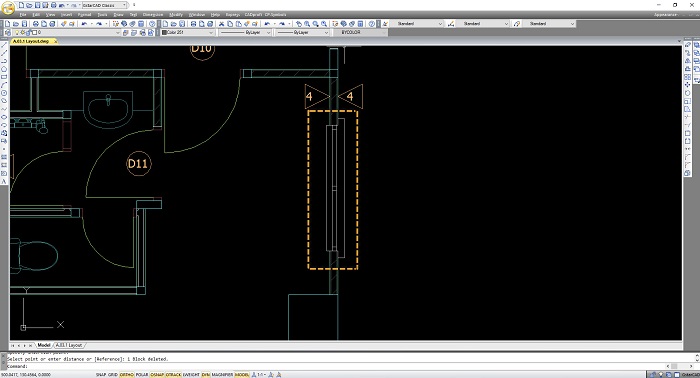Screen dimensions: 700x378
Task: Toggle SNAP mode in status bar
Action: pyautogui.click(x=100, y=375)
